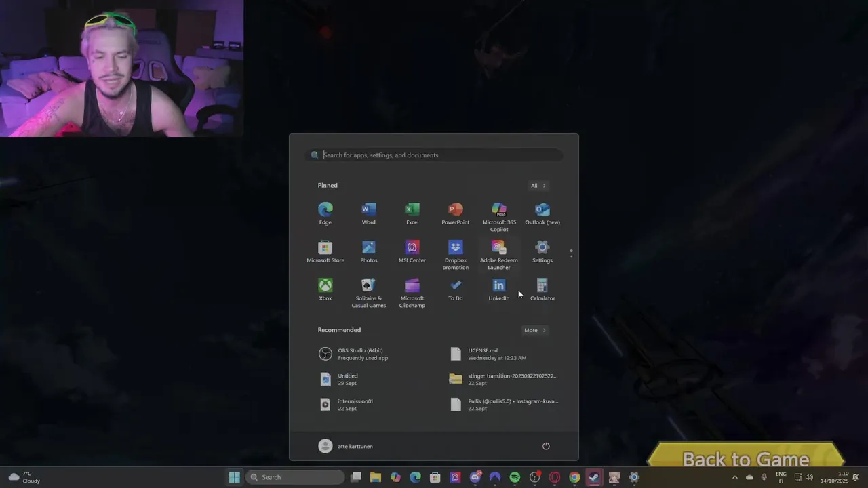This screenshot has height=488, width=868.
Task: Open Google Chrome from the taskbar
Action: [x=574, y=477]
